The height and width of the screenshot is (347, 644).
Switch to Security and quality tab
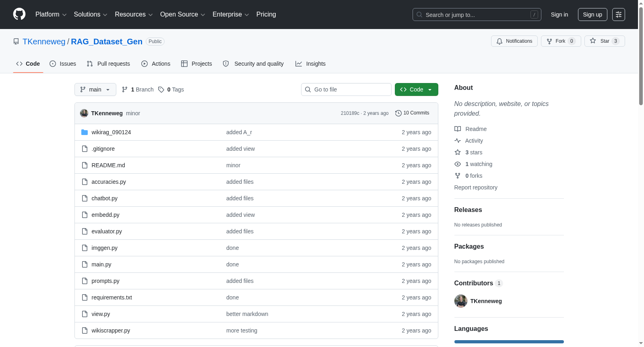(253, 64)
